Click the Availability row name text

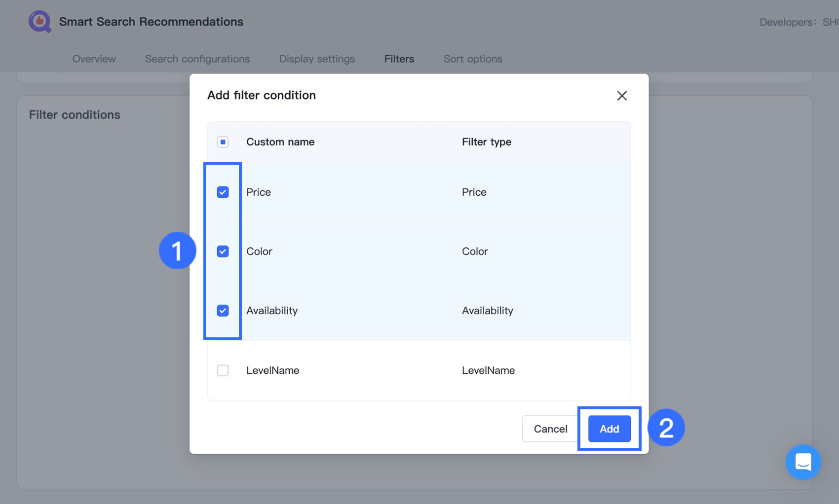pos(272,311)
